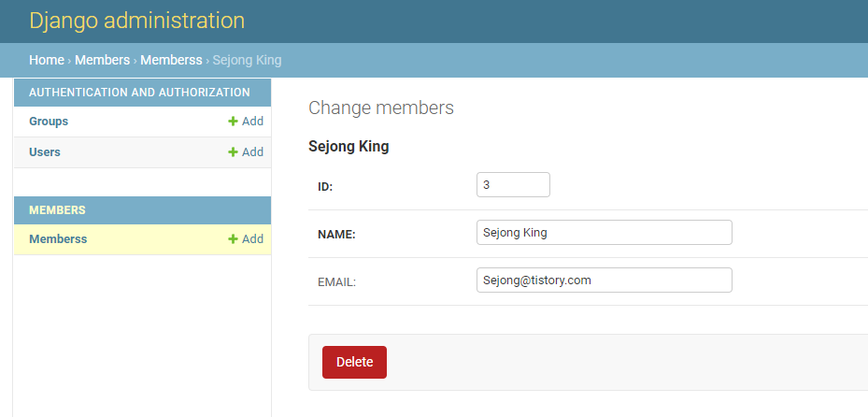868x417 pixels.
Task: Click the ID field label
Action: [325, 187]
